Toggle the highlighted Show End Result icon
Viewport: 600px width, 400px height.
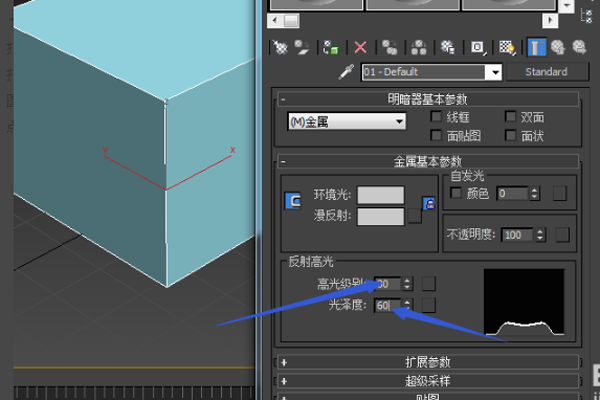click(x=536, y=48)
